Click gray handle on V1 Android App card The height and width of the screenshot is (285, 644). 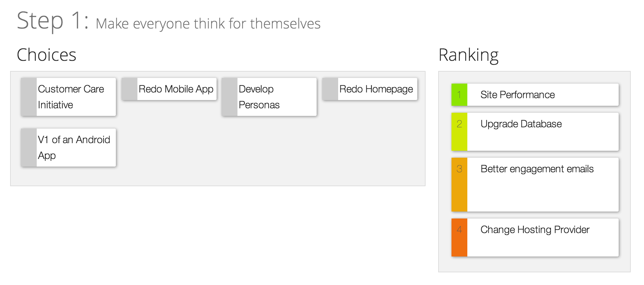pos(29,148)
